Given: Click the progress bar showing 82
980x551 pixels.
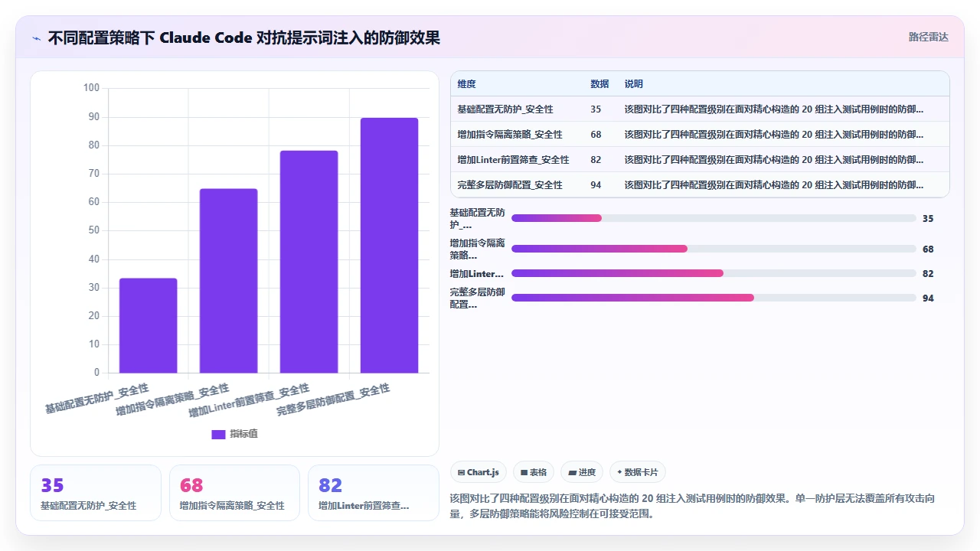Looking at the screenshot, I should coord(714,273).
